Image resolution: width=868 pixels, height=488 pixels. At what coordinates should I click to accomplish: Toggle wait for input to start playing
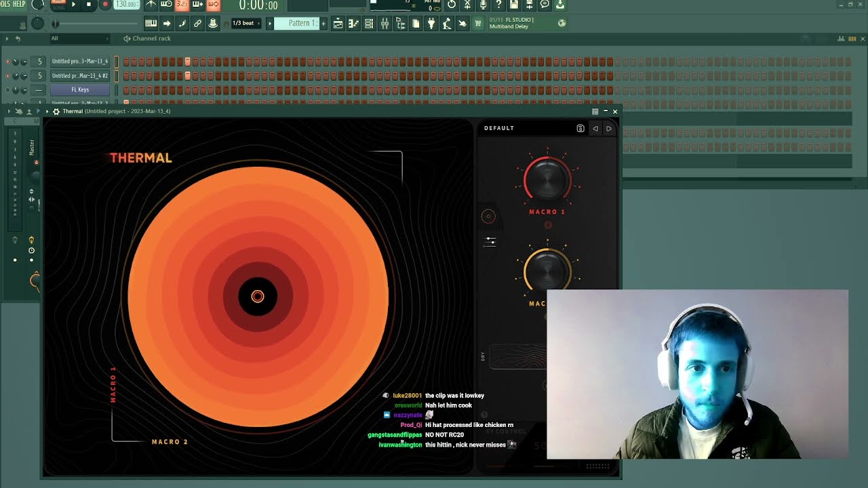[166, 4]
